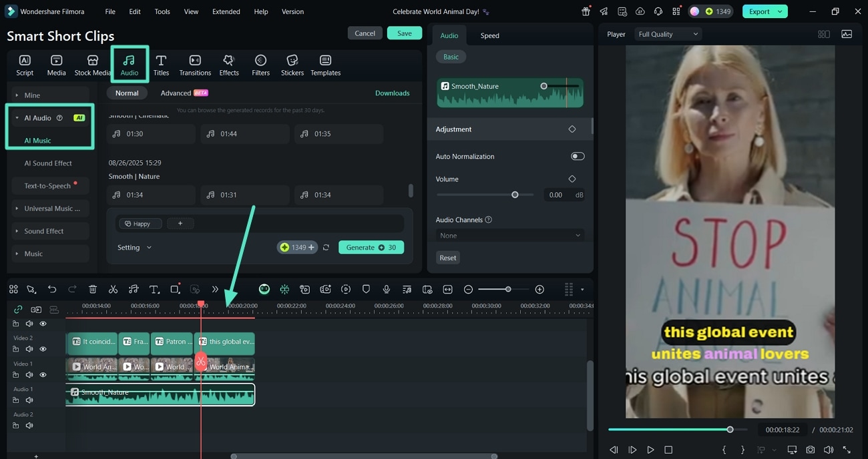The width and height of the screenshot is (868, 459).
Task: Click the timeline zoom slider handle
Action: (508, 290)
